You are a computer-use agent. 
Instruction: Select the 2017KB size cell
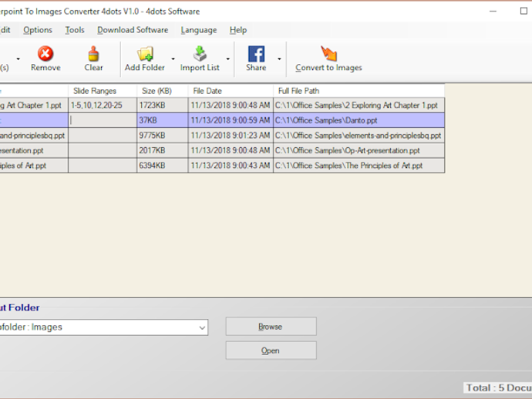[x=163, y=150]
